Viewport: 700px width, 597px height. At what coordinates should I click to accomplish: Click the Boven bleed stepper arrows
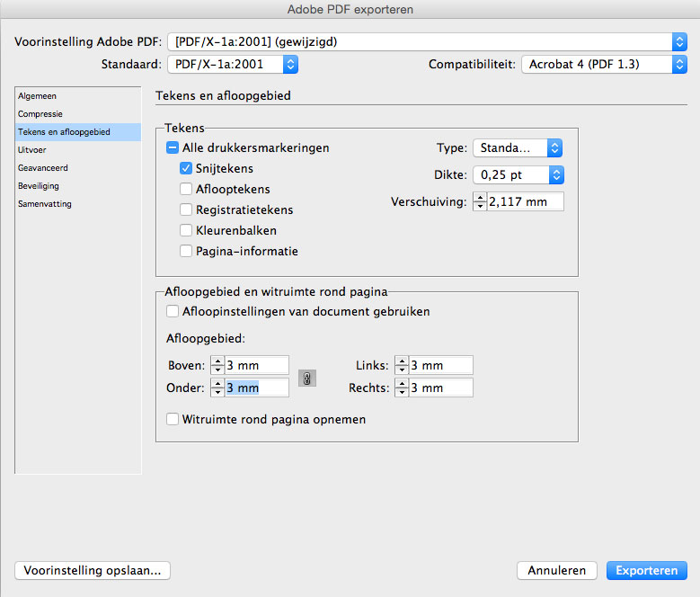pos(217,365)
